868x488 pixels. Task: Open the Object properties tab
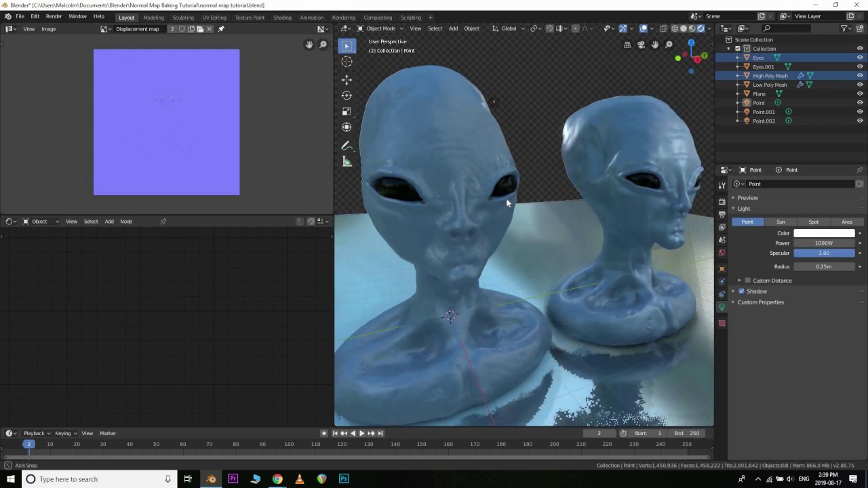pyautogui.click(x=722, y=269)
